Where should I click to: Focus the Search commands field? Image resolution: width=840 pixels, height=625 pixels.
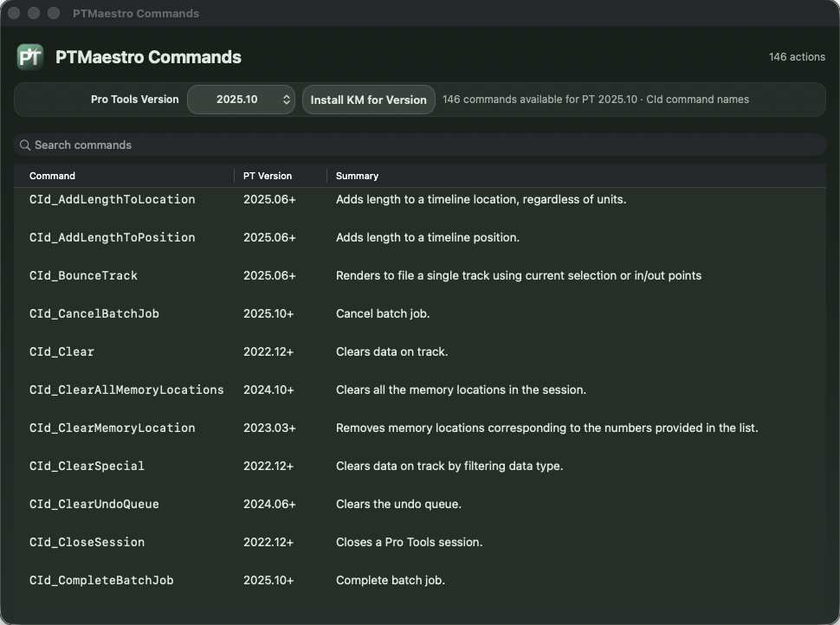420,145
